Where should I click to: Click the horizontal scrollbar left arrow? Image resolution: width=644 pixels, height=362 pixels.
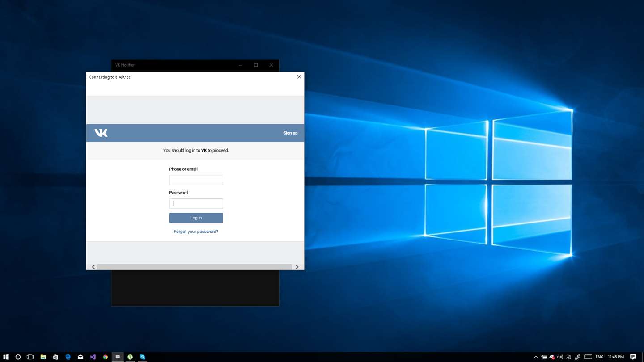pyautogui.click(x=93, y=267)
